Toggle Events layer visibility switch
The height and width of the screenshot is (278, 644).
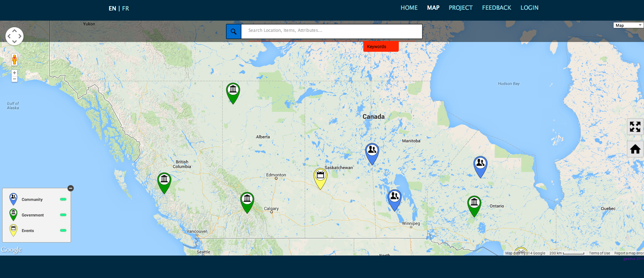(x=63, y=231)
